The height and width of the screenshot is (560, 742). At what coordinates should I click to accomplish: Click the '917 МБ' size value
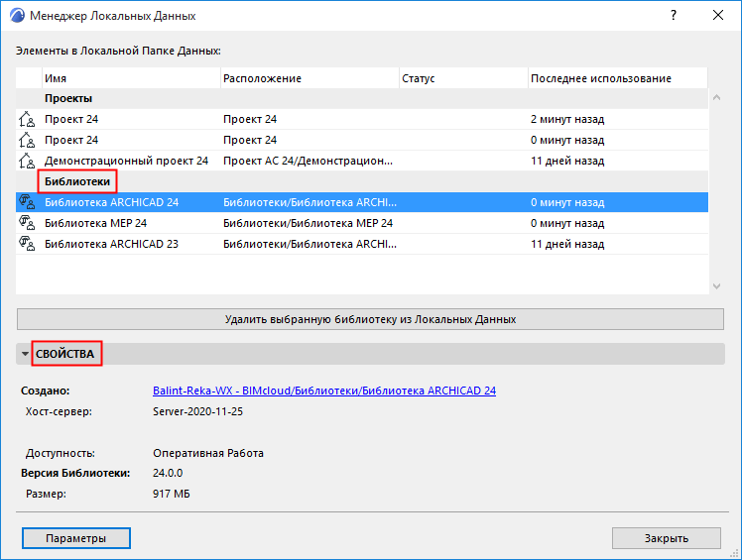pyautogui.click(x=172, y=494)
